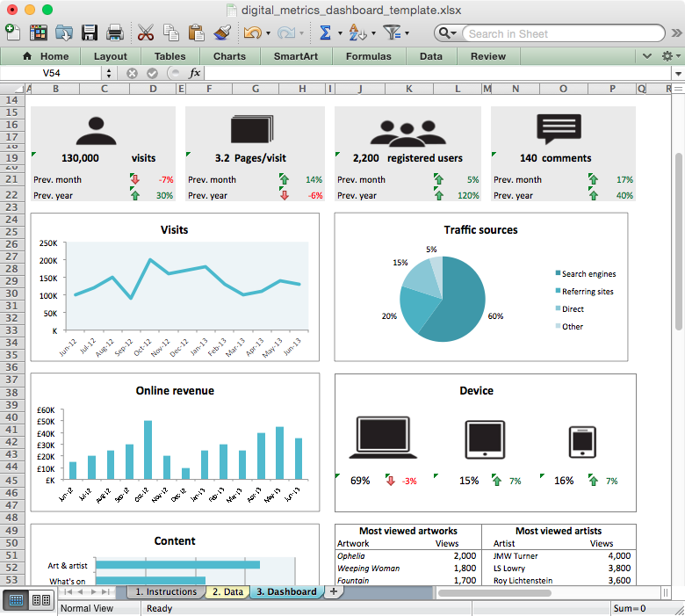Viewport: 685px width, 616px height.
Task: Switch to 2. Data sheet tab
Action: 227,591
